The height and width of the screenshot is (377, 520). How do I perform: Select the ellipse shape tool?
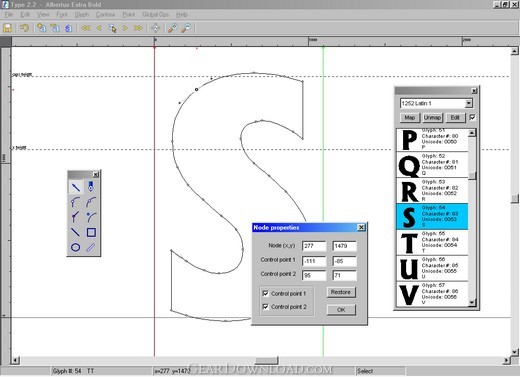76,247
